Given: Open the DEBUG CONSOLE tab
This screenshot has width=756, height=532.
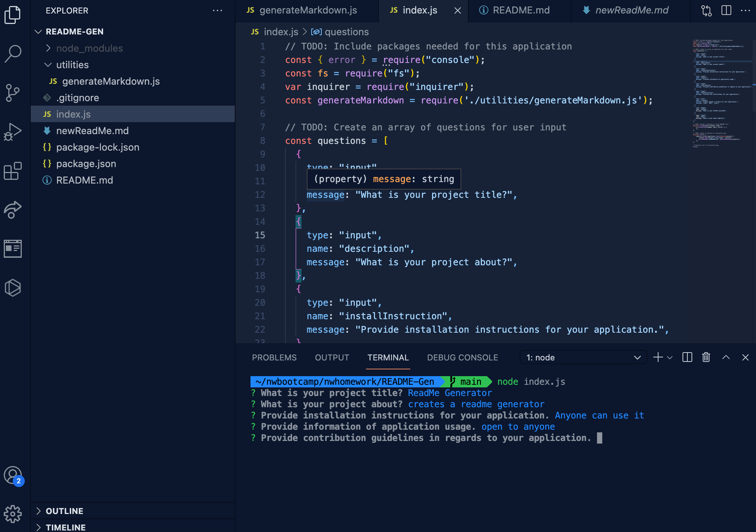Looking at the screenshot, I should [462, 357].
